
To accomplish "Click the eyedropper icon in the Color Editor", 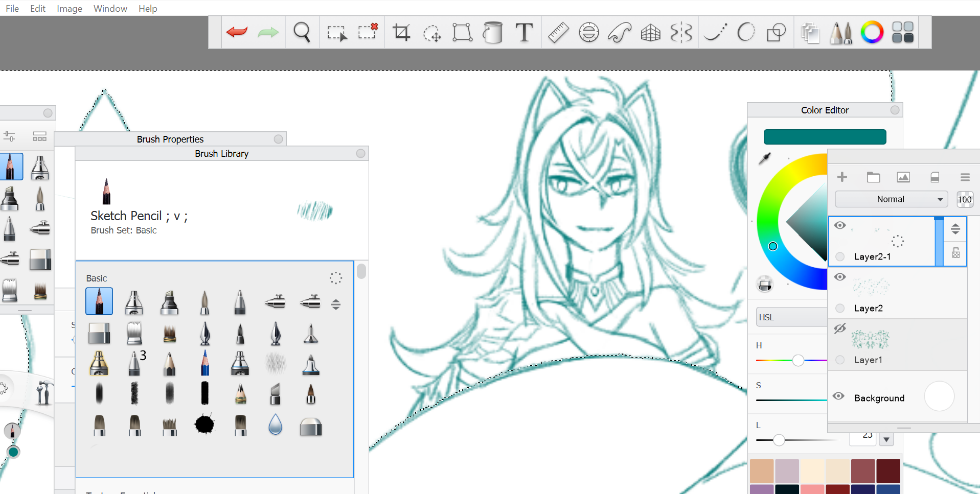I will click(x=764, y=159).
